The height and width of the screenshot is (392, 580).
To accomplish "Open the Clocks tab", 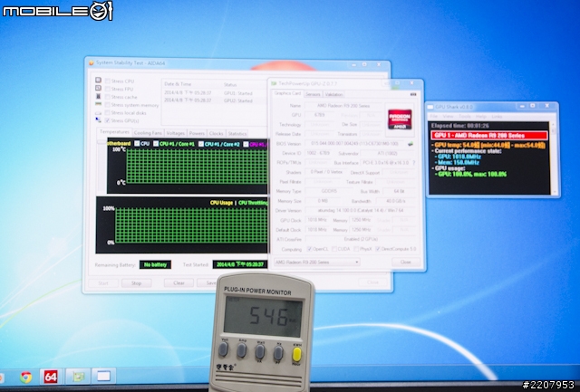I will [216, 133].
